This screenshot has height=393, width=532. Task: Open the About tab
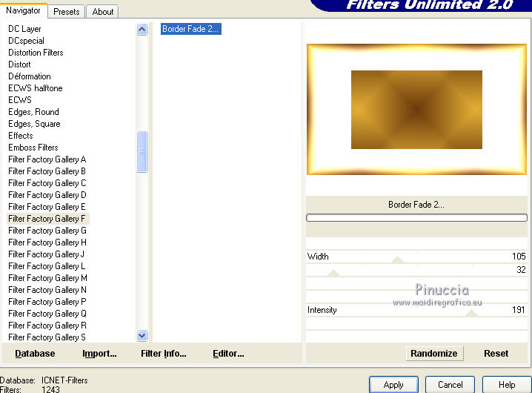point(103,12)
